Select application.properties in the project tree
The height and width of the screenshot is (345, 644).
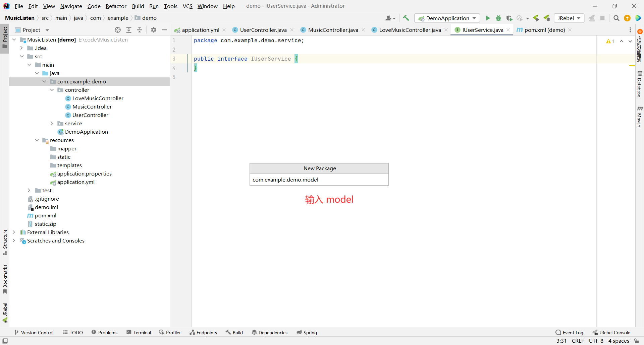coord(84,174)
